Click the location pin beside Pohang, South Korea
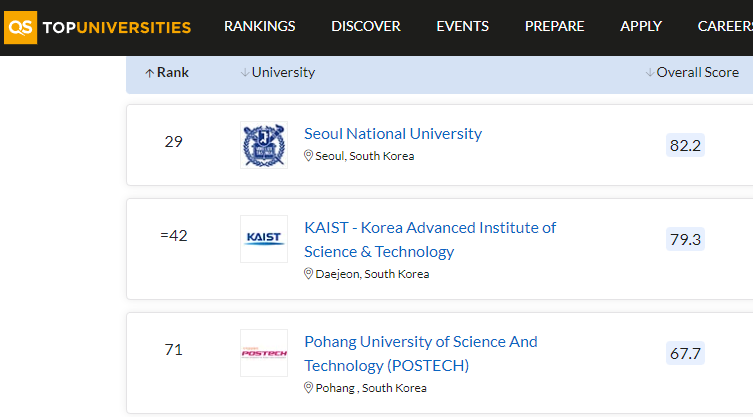This screenshot has width=753, height=417. [308, 387]
